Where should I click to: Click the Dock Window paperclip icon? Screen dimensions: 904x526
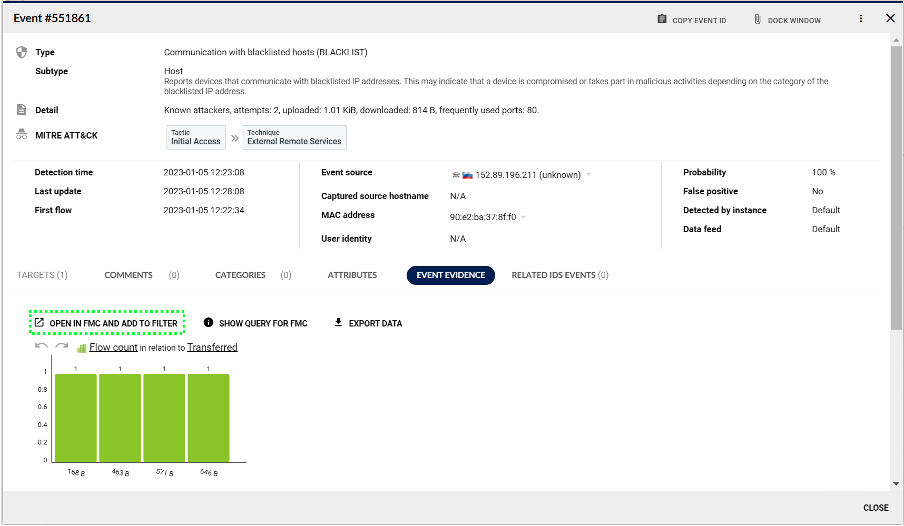759,19
